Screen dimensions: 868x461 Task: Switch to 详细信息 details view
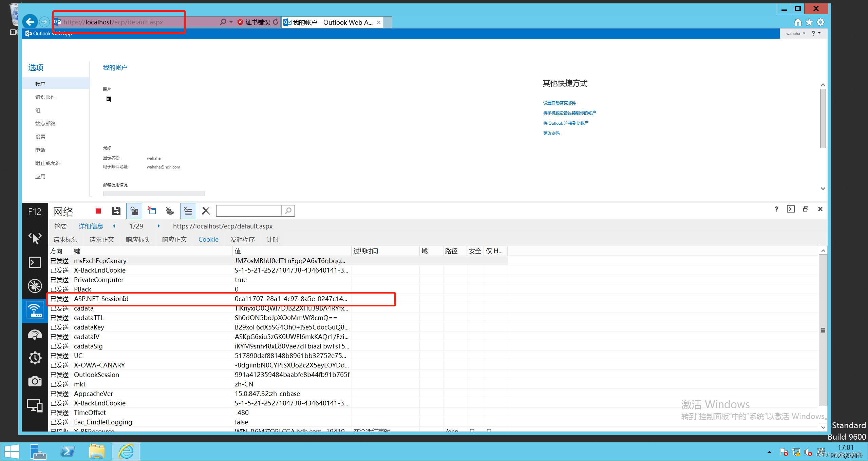(91, 226)
